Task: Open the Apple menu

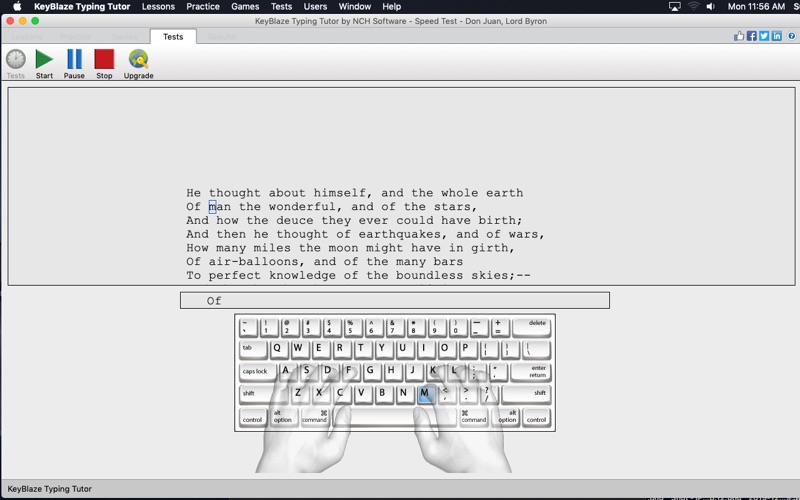Action: tap(17, 7)
